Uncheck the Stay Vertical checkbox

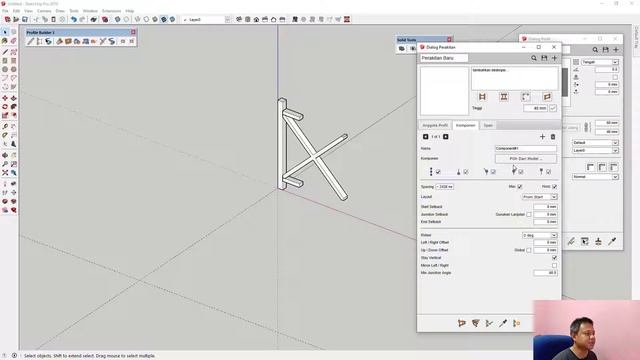(554, 258)
